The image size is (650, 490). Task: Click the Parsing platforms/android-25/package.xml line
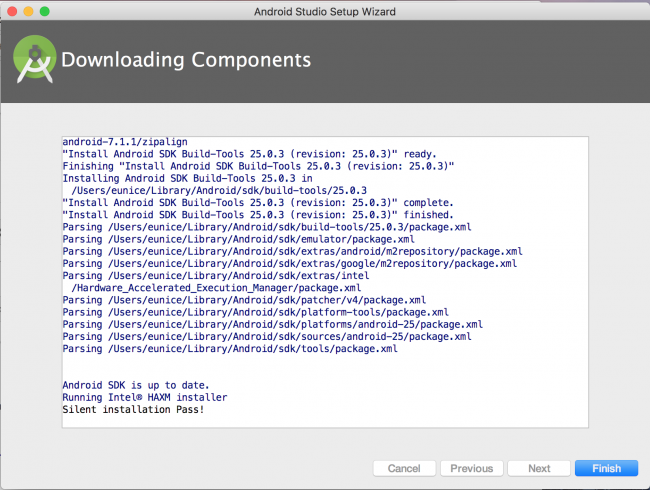tap(273, 325)
